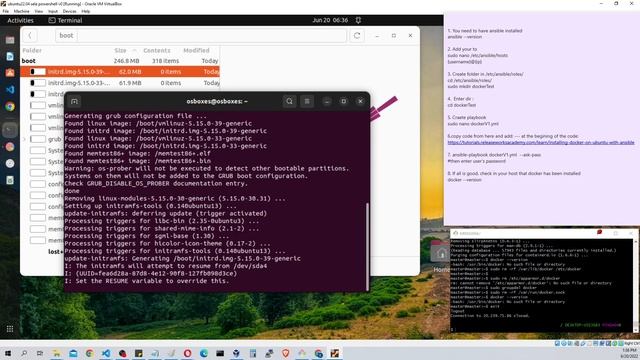Open VirtualBox Help menu
This screenshot has height=360, width=640.
(86, 11)
